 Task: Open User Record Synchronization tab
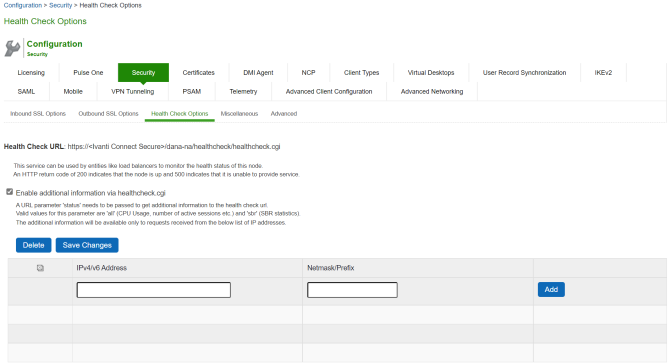524,72
